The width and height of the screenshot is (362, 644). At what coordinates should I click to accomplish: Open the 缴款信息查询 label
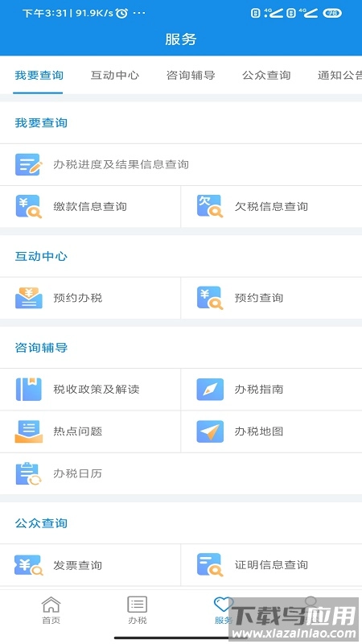90,207
